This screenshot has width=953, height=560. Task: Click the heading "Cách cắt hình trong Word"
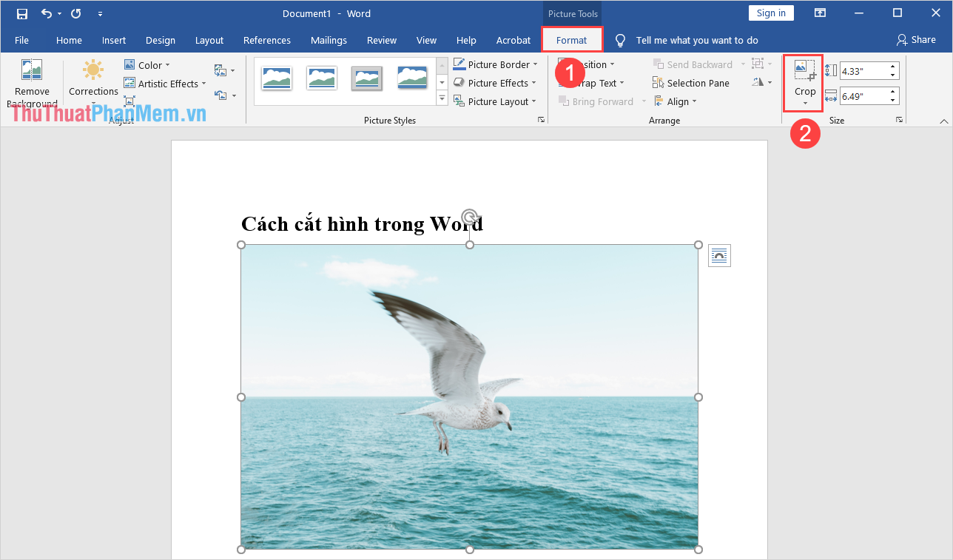(362, 223)
